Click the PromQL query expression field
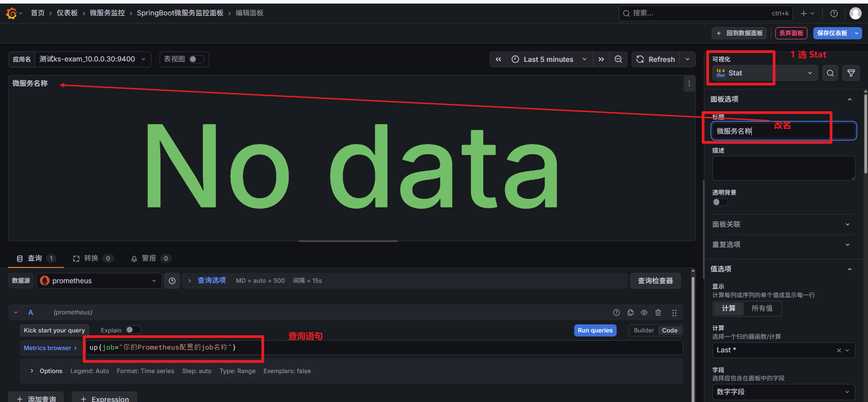The height and width of the screenshot is (402, 868). point(384,347)
